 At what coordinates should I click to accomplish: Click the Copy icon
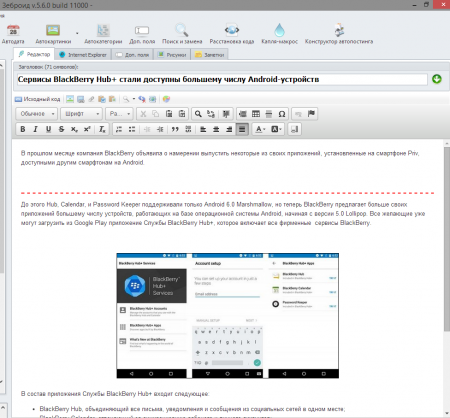(x=156, y=114)
